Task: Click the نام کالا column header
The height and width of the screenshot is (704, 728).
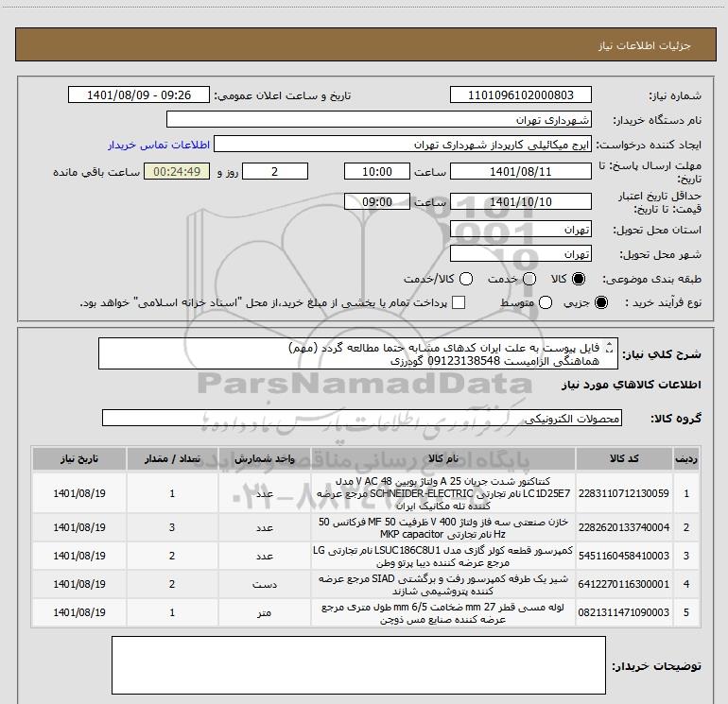Action: (x=442, y=458)
